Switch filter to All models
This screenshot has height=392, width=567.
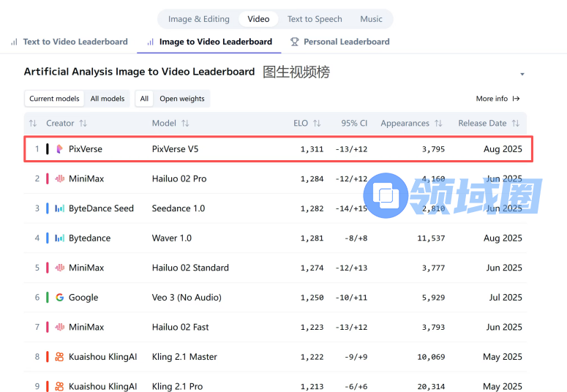coord(108,99)
